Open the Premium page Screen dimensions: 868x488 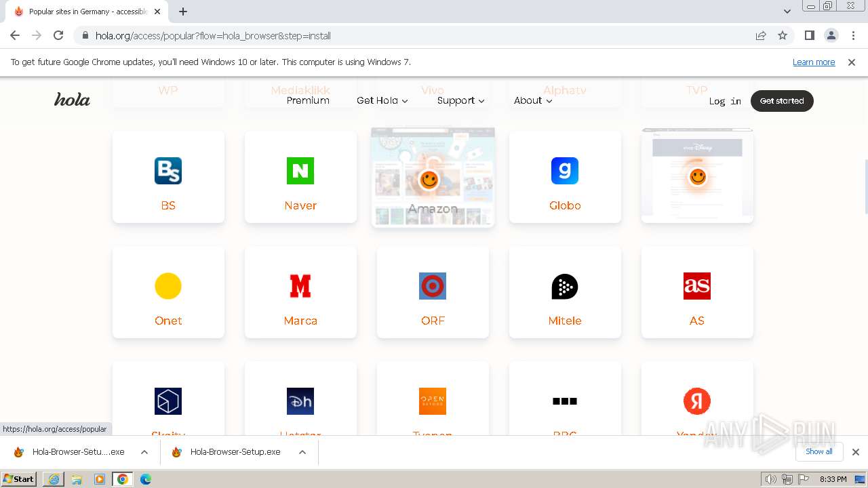[x=308, y=100]
